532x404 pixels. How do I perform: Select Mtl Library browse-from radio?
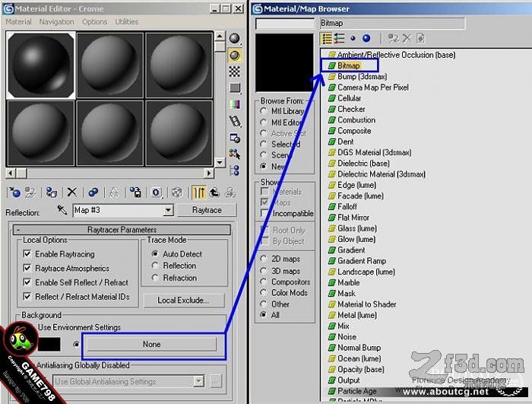[263, 111]
